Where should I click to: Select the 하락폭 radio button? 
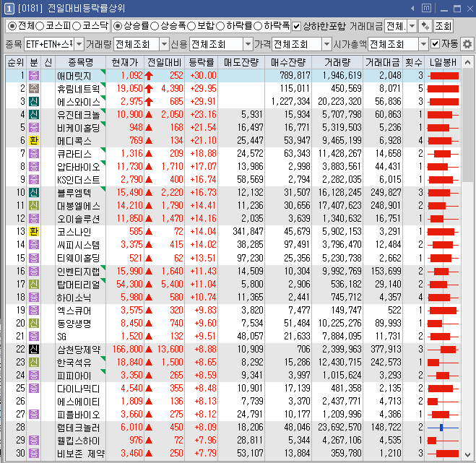tap(257, 26)
